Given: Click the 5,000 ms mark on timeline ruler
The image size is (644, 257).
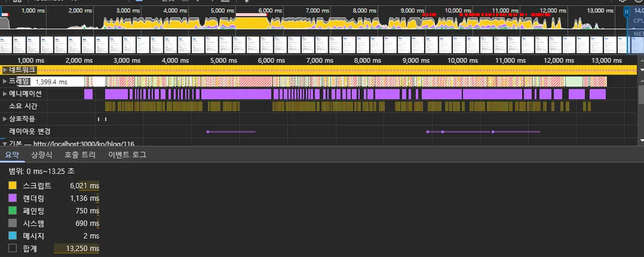Looking at the screenshot, I should pos(222,60).
